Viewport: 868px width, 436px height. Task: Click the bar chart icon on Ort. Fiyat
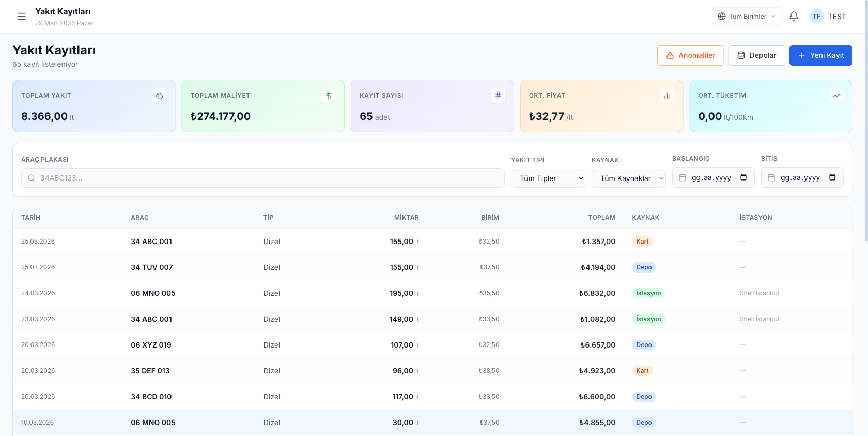pyautogui.click(x=667, y=96)
